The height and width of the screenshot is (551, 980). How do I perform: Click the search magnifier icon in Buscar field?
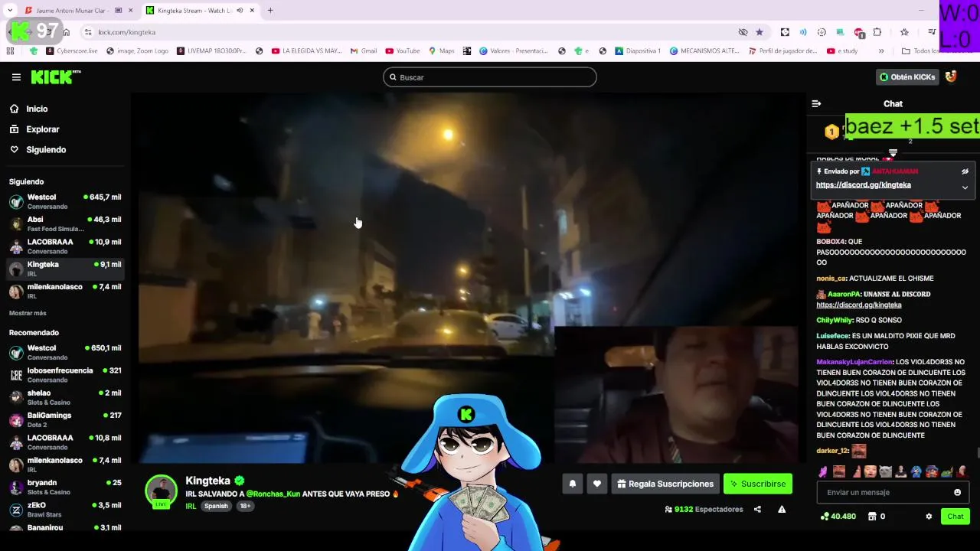click(393, 77)
